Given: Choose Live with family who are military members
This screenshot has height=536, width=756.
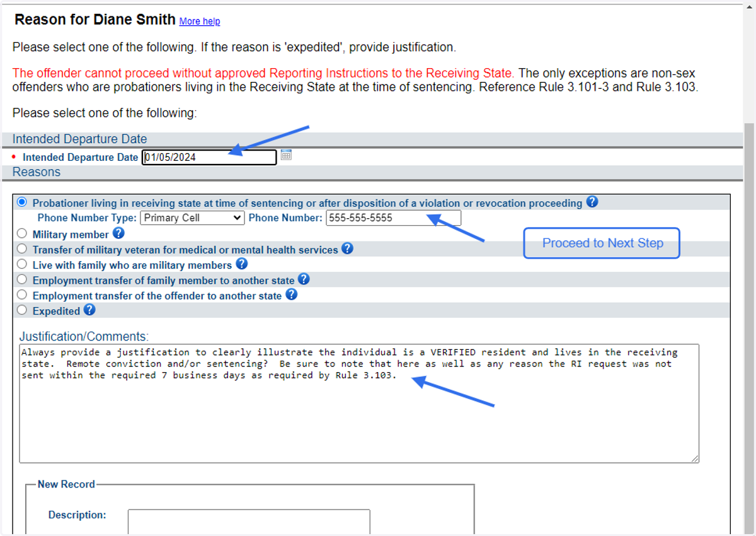Looking at the screenshot, I should point(22,264).
